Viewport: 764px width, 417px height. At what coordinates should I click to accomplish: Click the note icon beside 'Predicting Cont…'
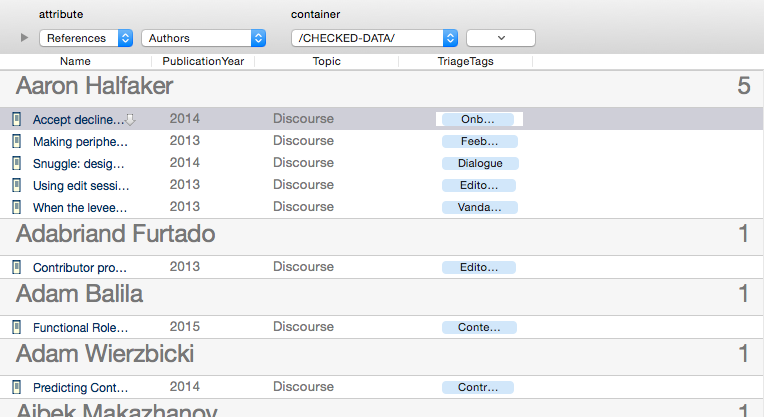coord(16,387)
